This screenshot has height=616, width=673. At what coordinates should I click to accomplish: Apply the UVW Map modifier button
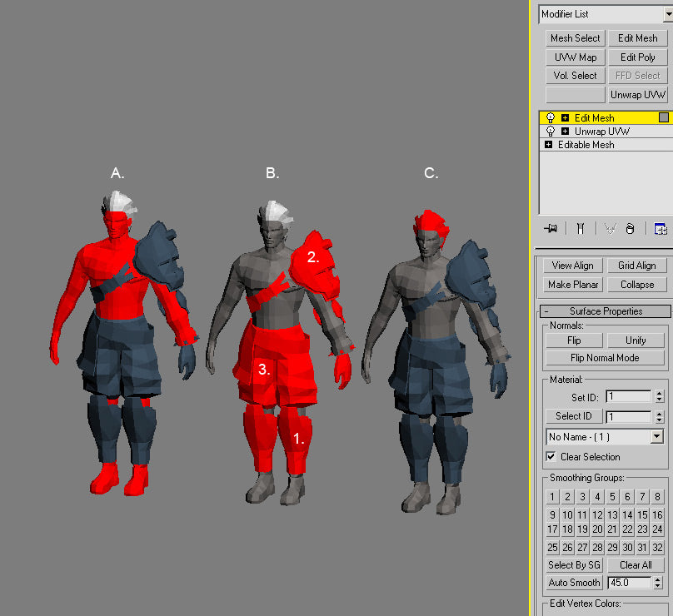coord(575,57)
